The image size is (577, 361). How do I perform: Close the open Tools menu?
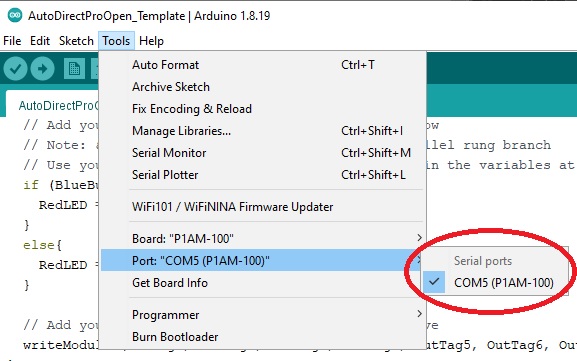(116, 40)
